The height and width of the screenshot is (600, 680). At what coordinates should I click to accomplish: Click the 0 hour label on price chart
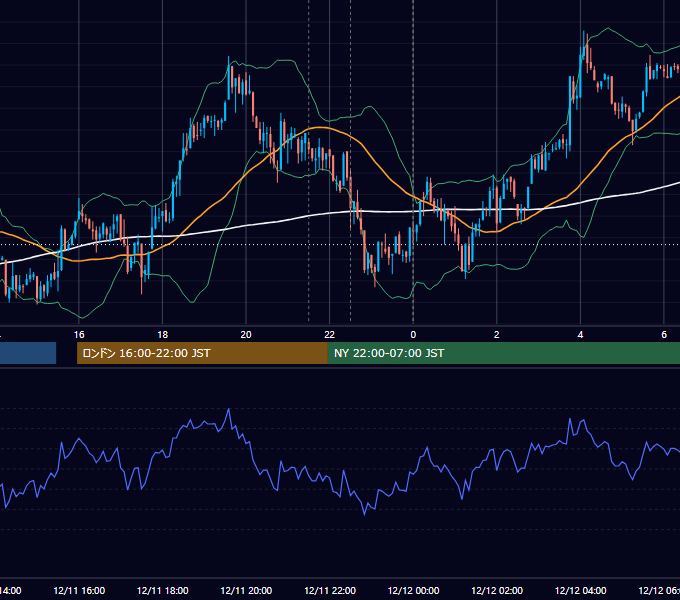413,335
